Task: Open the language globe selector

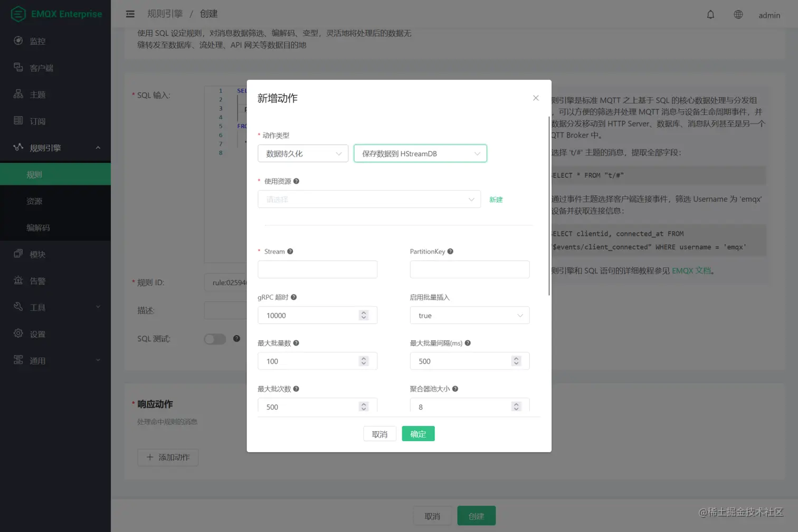Action: tap(738, 14)
